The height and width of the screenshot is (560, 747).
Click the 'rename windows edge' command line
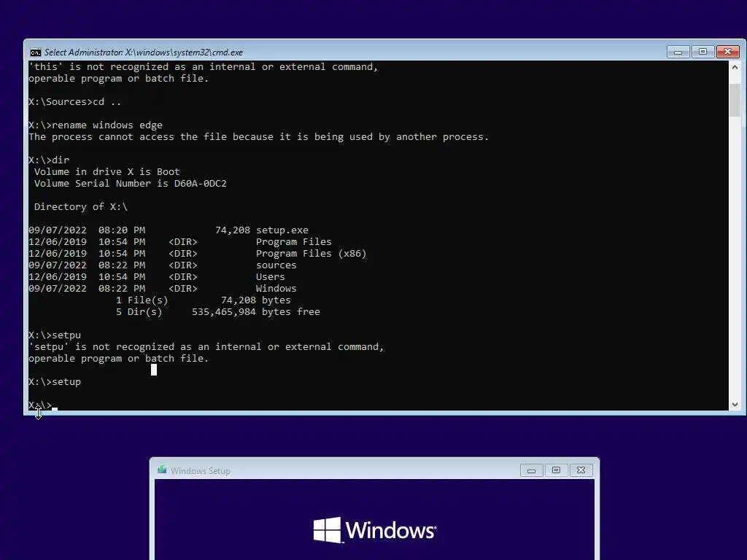click(96, 125)
